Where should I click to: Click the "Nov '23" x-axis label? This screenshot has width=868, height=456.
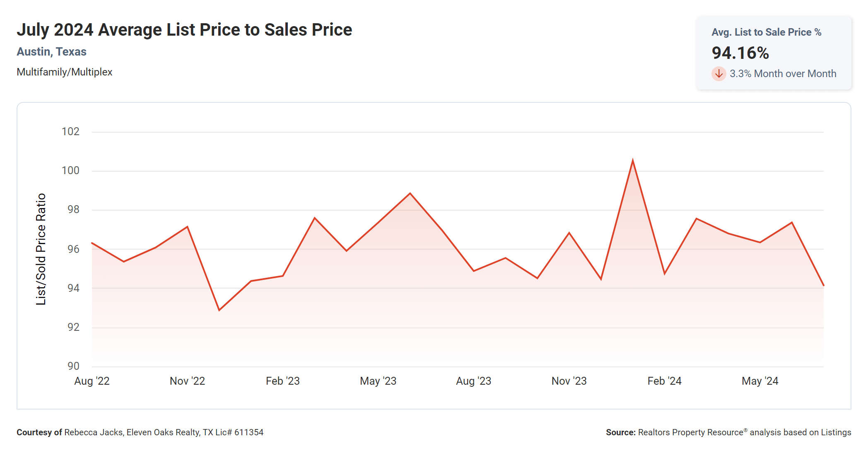pos(569,381)
